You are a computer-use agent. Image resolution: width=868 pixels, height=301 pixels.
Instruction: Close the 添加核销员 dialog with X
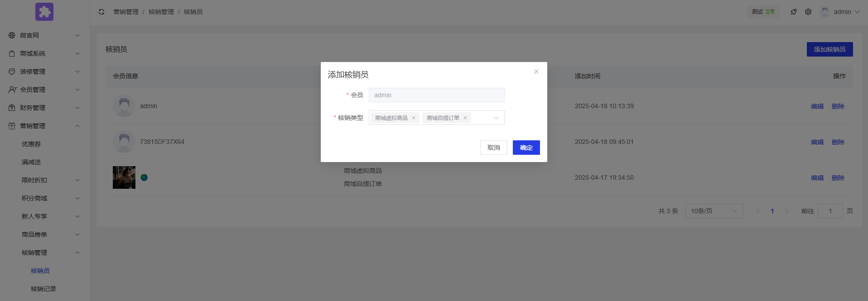536,72
